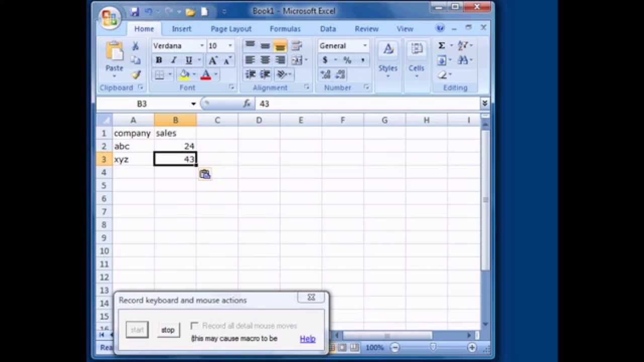
Task: Open the font size 10 dropdown
Action: pos(230,46)
